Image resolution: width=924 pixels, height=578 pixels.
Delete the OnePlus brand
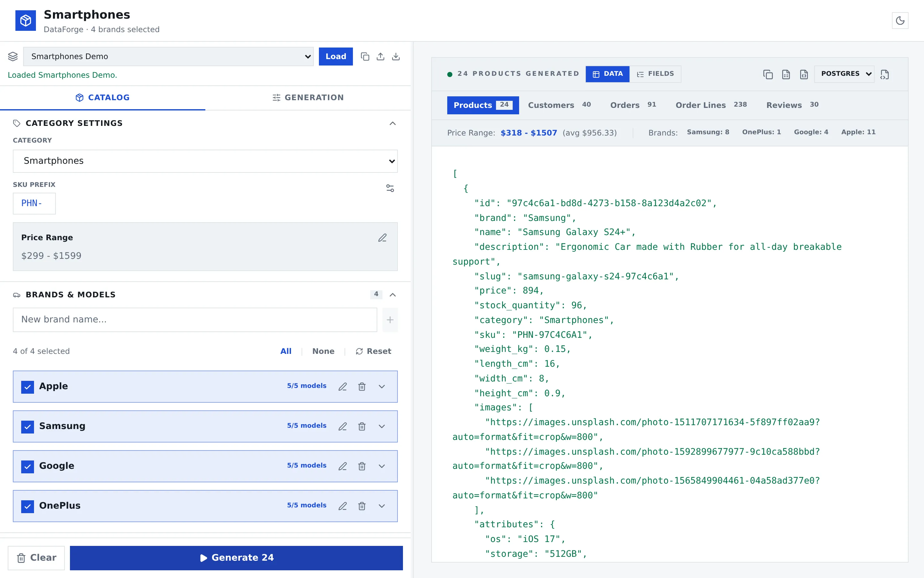tap(362, 506)
